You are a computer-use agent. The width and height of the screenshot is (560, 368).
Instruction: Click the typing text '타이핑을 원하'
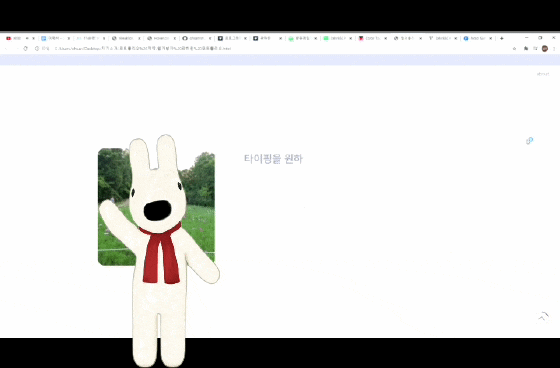[273, 159]
